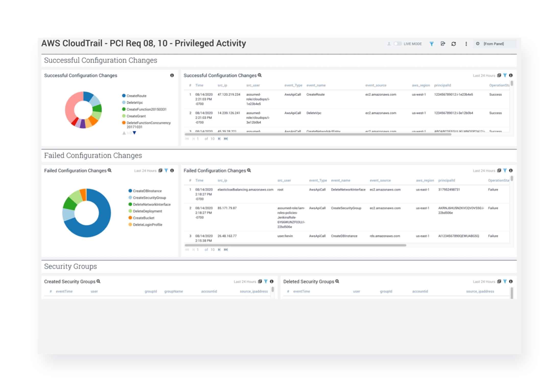Click info icon on Created Security Groups panel

272,281
